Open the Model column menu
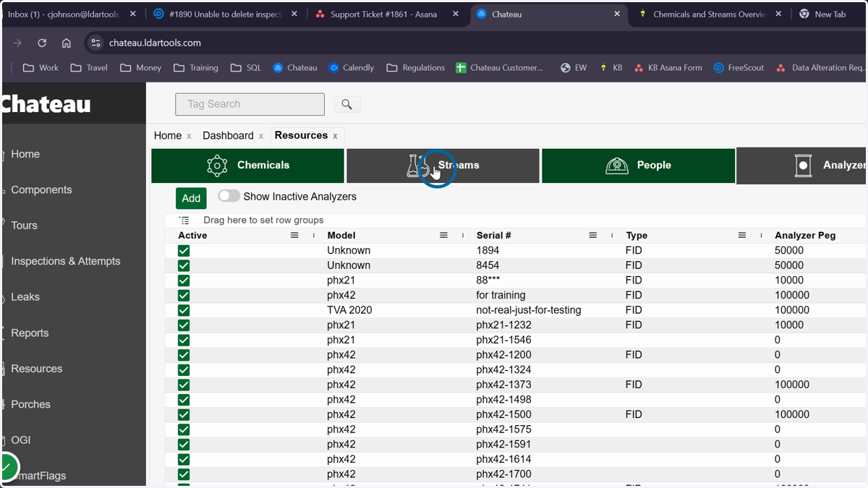This screenshot has width=868, height=488. (x=443, y=236)
